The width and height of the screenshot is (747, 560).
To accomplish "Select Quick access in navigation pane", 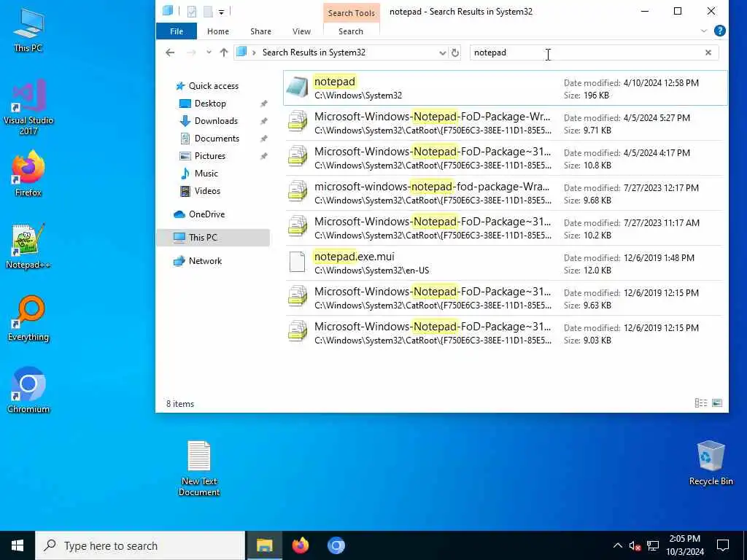I will coord(214,86).
